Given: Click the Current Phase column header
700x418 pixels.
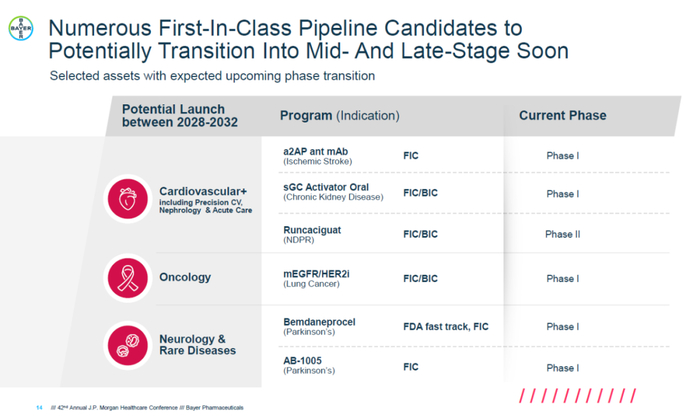Looking at the screenshot, I should [562, 116].
